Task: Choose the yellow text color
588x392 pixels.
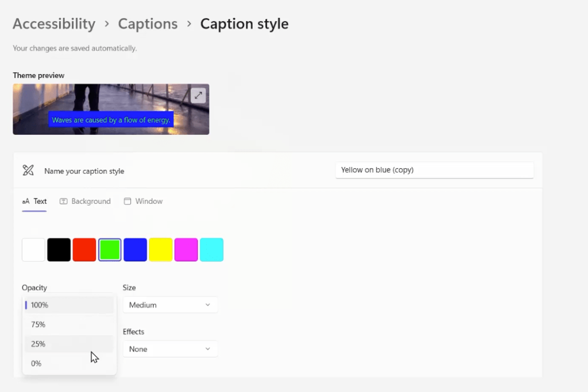Action: tap(160, 249)
